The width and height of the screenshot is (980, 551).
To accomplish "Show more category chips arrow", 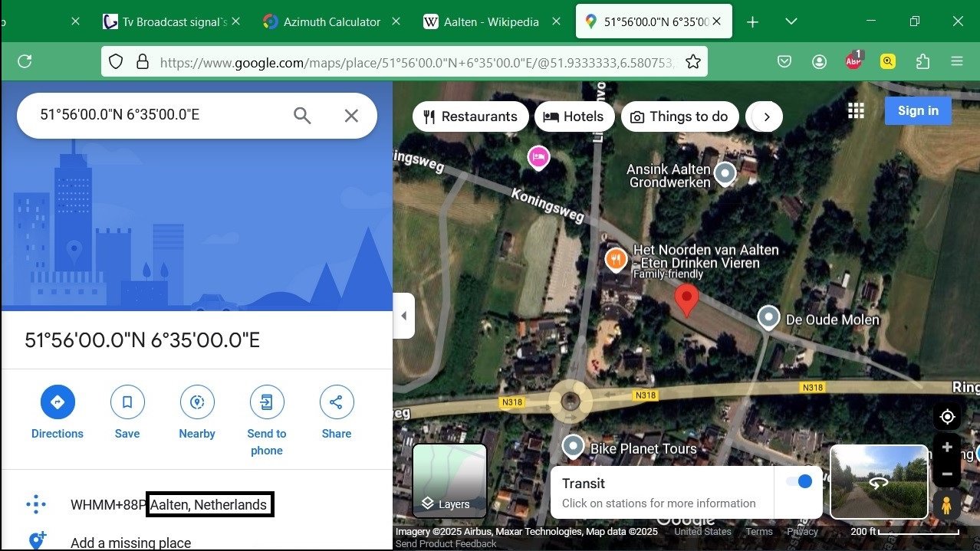I will (767, 117).
